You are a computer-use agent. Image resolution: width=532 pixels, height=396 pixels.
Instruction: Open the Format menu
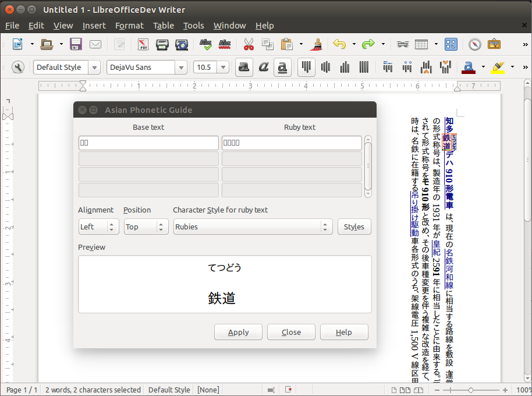coord(129,26)
